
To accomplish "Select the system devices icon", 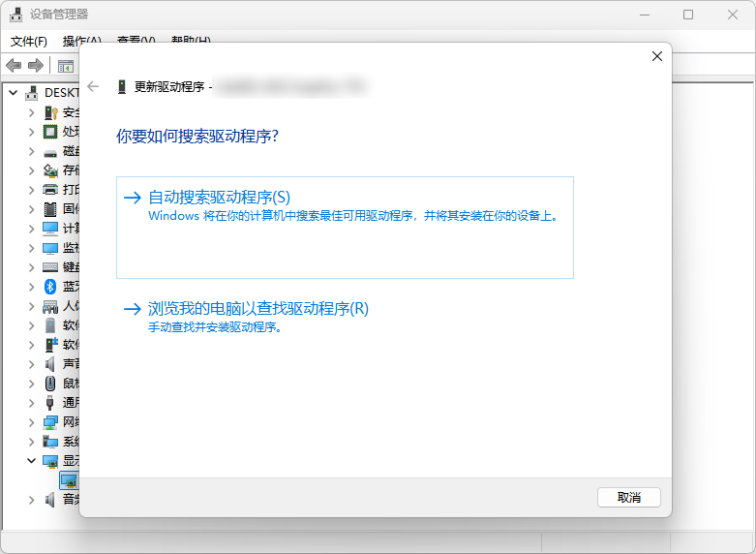I will [50, 442].
